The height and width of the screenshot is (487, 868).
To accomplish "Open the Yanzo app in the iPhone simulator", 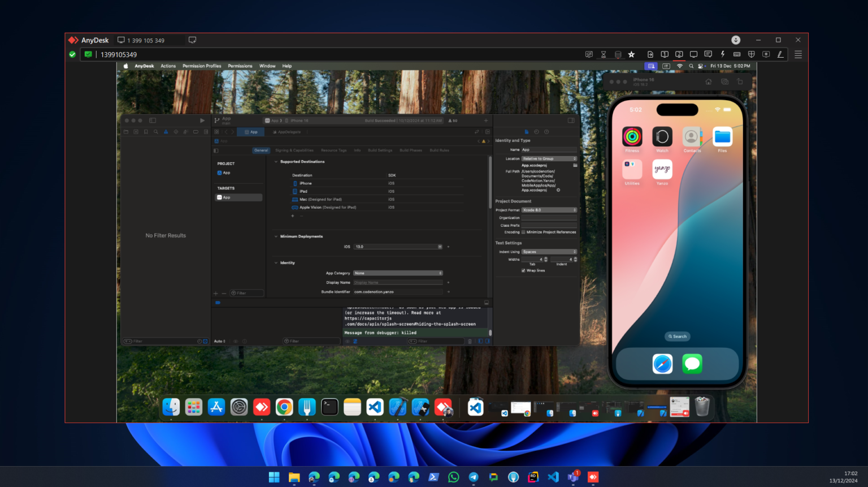I will coord(662,170).
